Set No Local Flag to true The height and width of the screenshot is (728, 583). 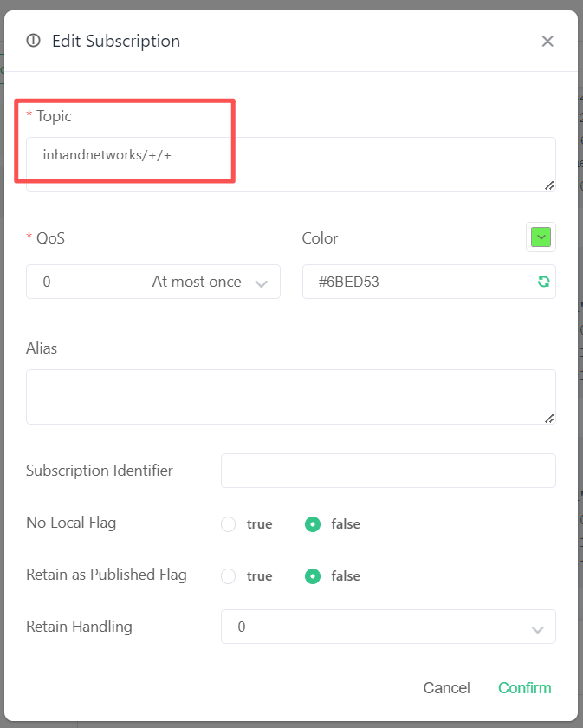tap(229, 524)
